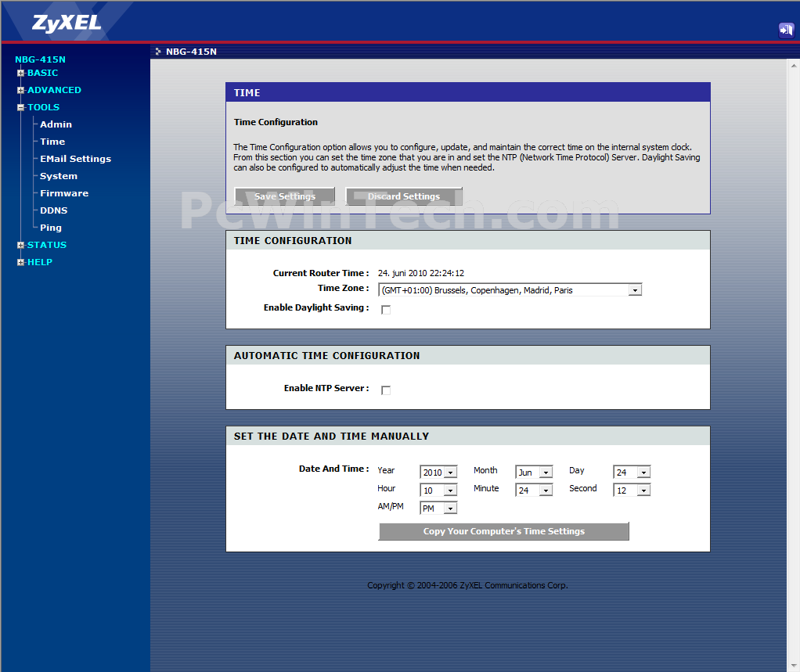Enable the NTP Server checkbox
The width and height of the screenshot is (800, 672).
(x=386, y=390)
